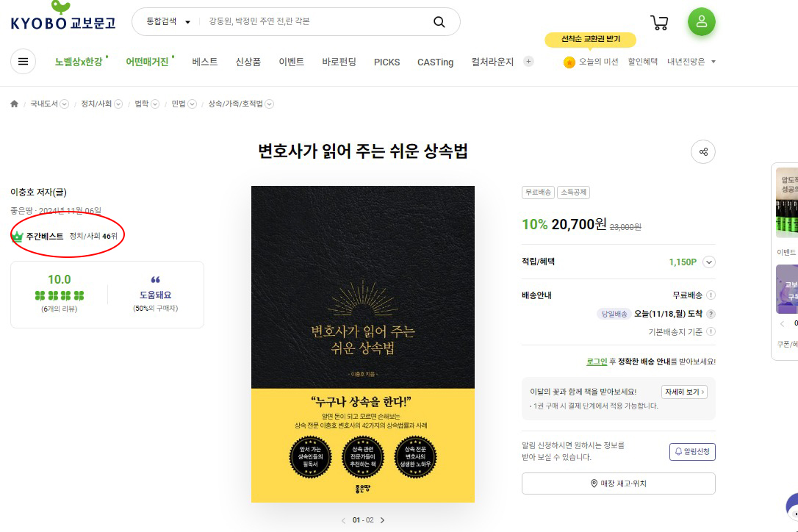The image size is (798, 532).
Task: Click the 매장 재고·위치 button
Action: [x=619, y=484]
